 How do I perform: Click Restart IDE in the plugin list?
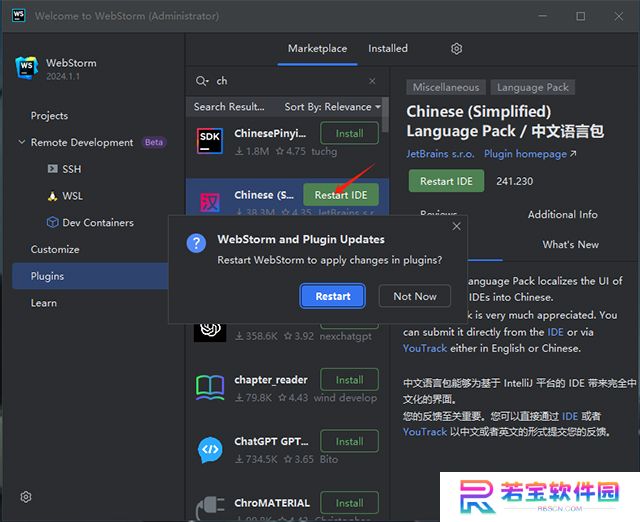point(341,195)
